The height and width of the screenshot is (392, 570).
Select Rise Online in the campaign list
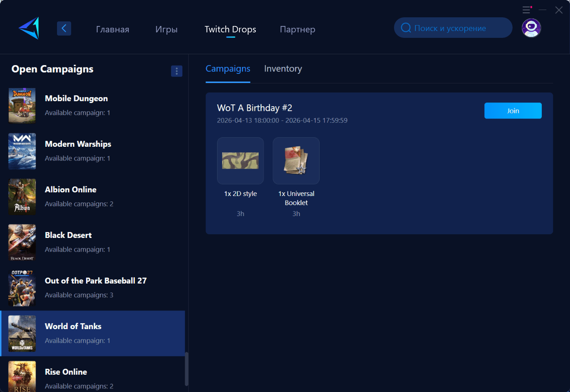click(x=93, y=374)
